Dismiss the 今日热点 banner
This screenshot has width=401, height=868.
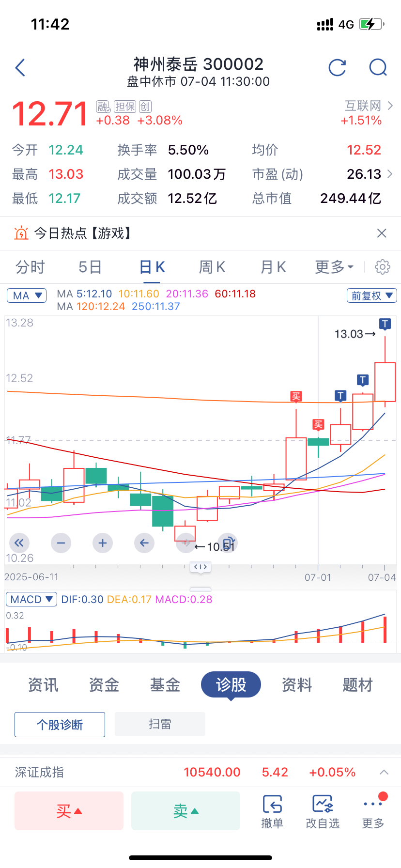click(382, 233)
